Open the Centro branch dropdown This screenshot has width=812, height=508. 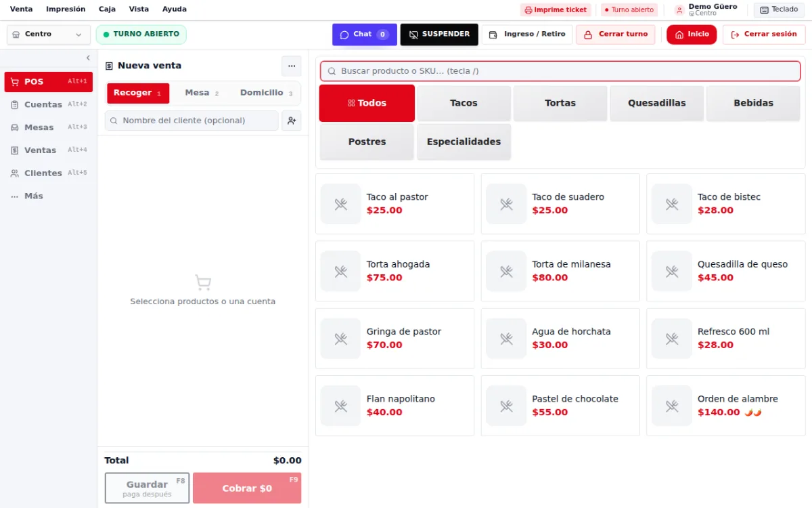pos(49,35)
